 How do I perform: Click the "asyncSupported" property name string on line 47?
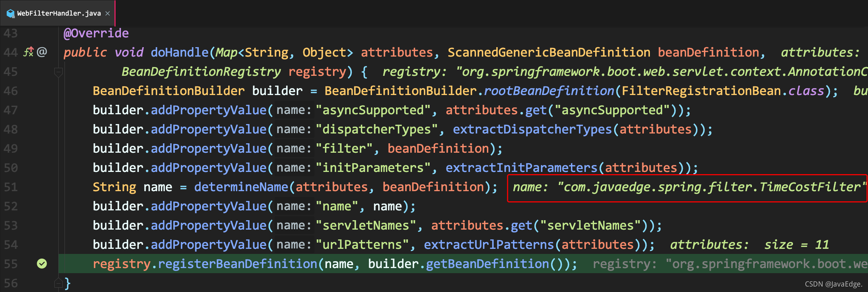coord(373,110)
